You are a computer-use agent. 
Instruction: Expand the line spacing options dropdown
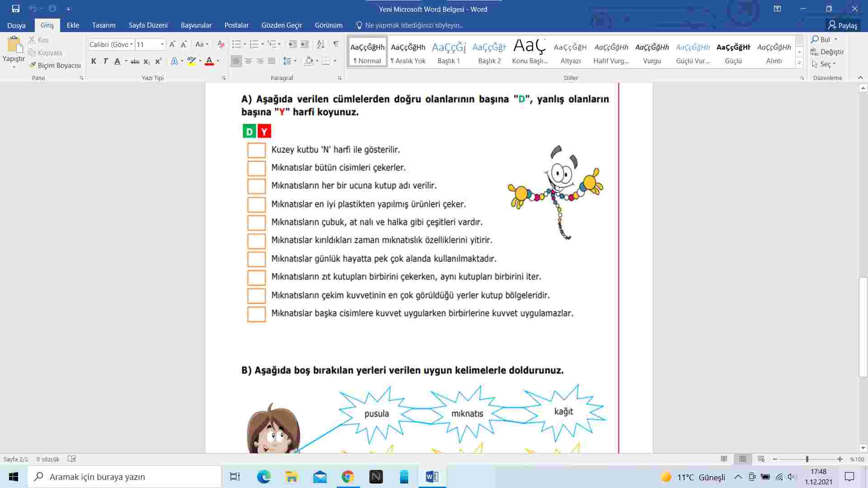pyautogui.click(x=295, y=61)
